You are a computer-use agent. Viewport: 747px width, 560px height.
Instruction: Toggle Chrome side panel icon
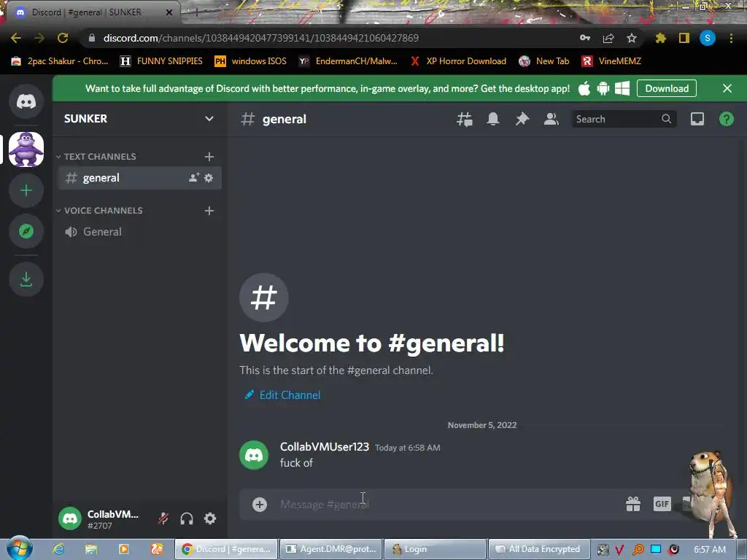[x=684, y=38]
